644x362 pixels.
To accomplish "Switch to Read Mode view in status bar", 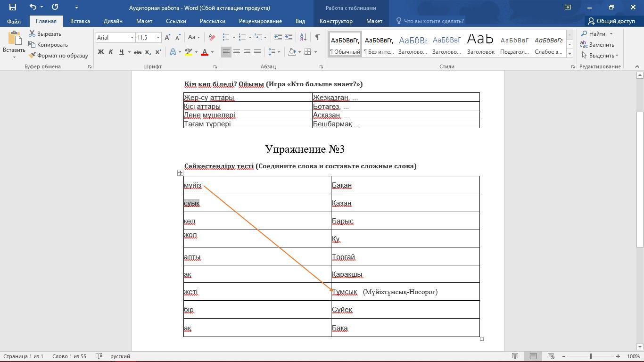I will (515, 356).
